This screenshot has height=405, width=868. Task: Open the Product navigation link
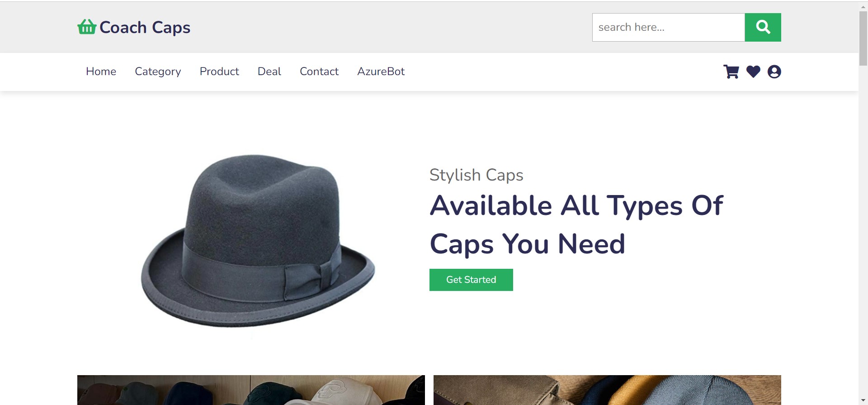click(219, 71)
